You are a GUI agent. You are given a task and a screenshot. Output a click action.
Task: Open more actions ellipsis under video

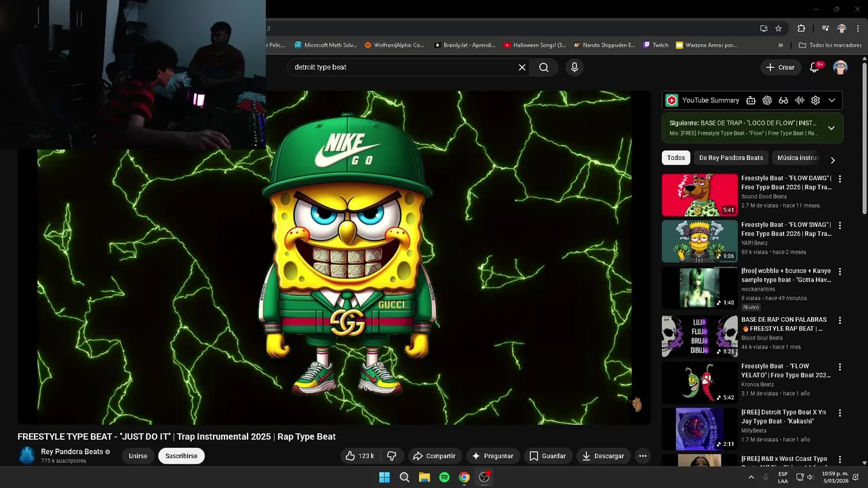coord(643,456)
